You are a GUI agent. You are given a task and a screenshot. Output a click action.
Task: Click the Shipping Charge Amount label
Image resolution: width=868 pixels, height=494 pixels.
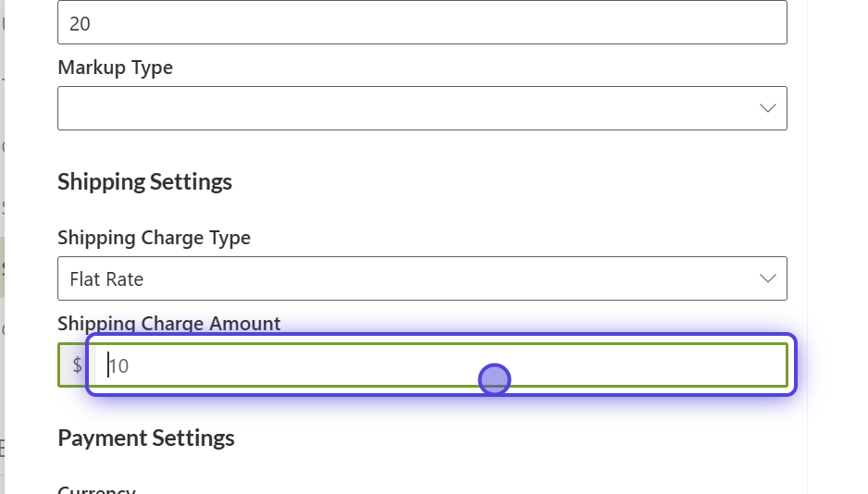click(x=168, y=323)
